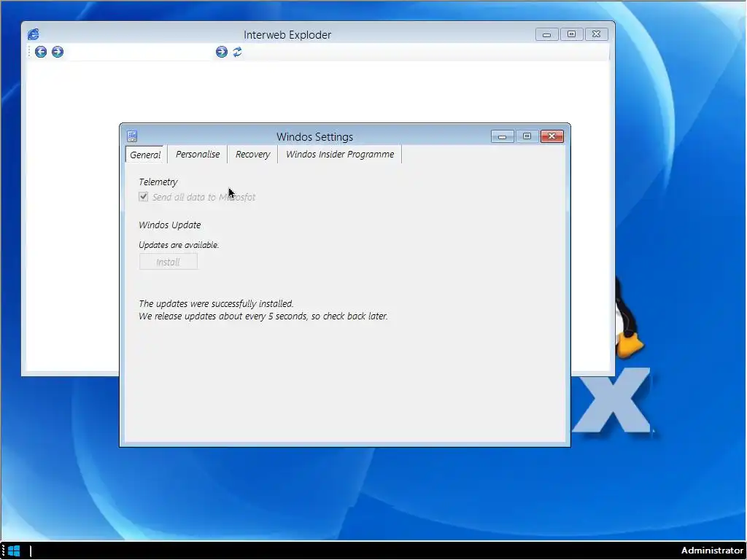The image size is (747, 560).
Task: Toggle Send all data to Microsfot checkbox
Action: coord(144,197)
